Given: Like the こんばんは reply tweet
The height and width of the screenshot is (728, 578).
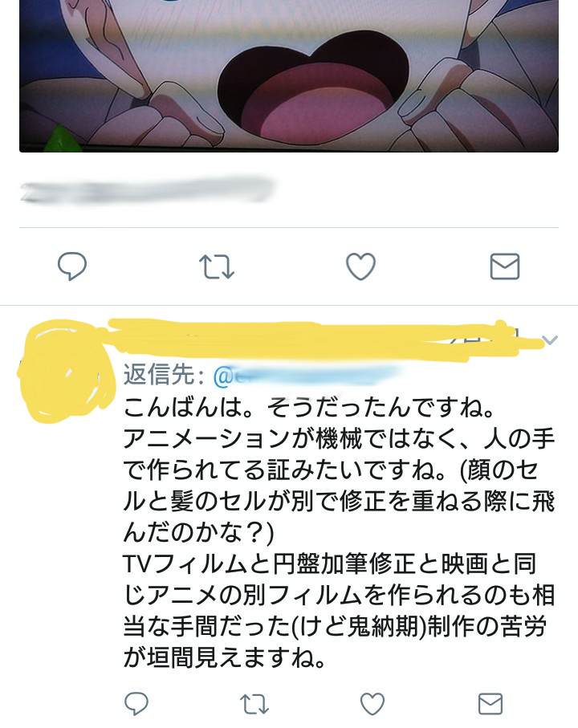Looking at the screenshot, I should click(x=372, y=704).
